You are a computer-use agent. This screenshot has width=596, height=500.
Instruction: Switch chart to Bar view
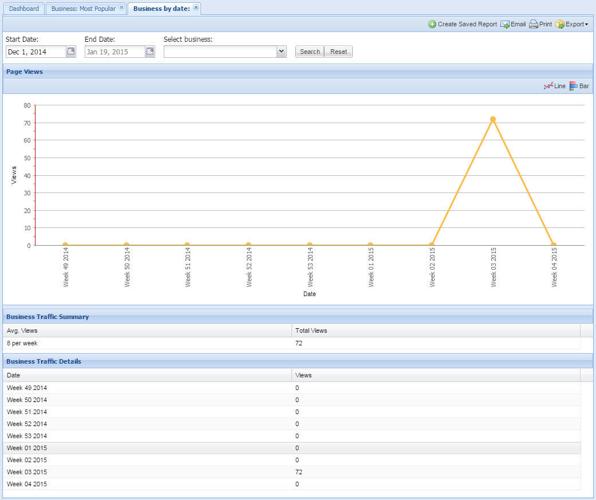[x=579, y=86]
